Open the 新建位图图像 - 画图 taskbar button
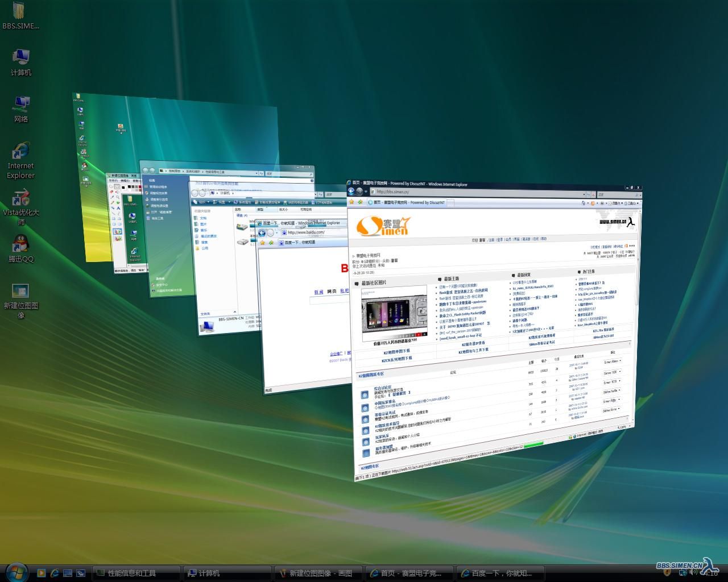The height and width of the screenshot is (582, 728). point(318,573)
